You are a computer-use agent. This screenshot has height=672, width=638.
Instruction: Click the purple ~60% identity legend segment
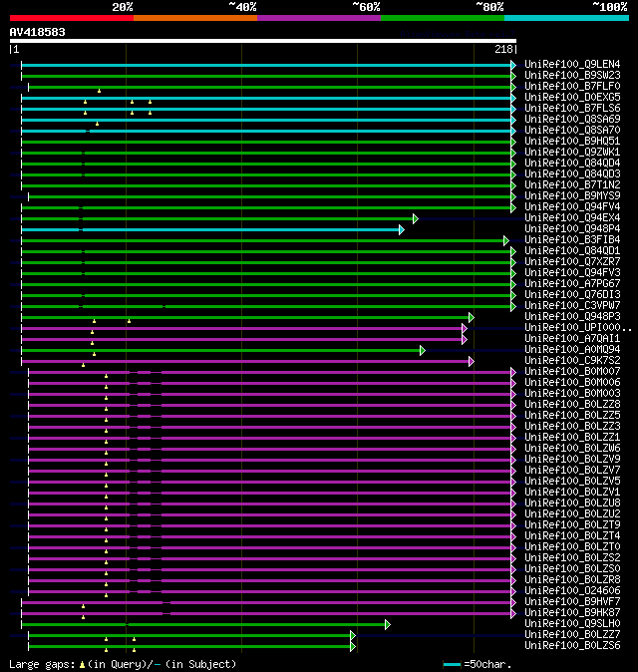tap(319, 18)
